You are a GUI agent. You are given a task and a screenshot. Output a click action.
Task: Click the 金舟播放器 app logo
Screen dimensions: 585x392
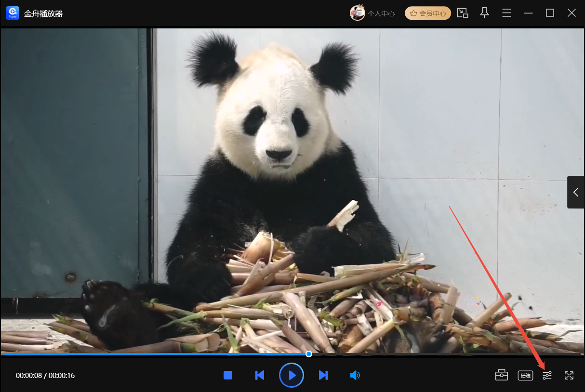pyautogui.click(x=13, y=13)
